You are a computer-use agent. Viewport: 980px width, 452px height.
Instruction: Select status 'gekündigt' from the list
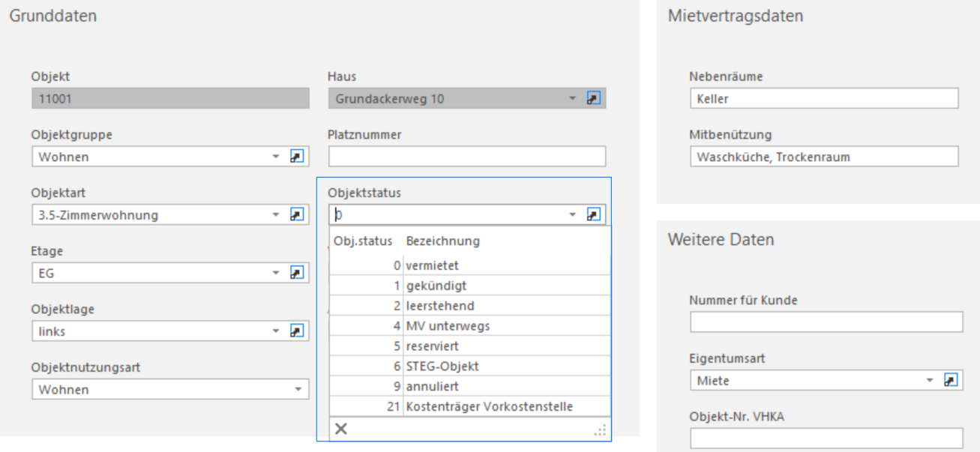pyautogui.click(x=470, y=285)
